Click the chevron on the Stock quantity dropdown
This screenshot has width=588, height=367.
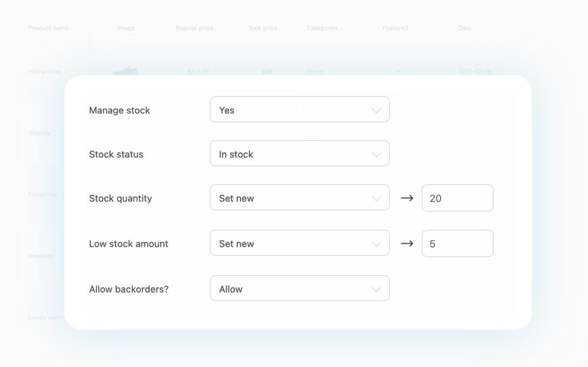point(376,198)
